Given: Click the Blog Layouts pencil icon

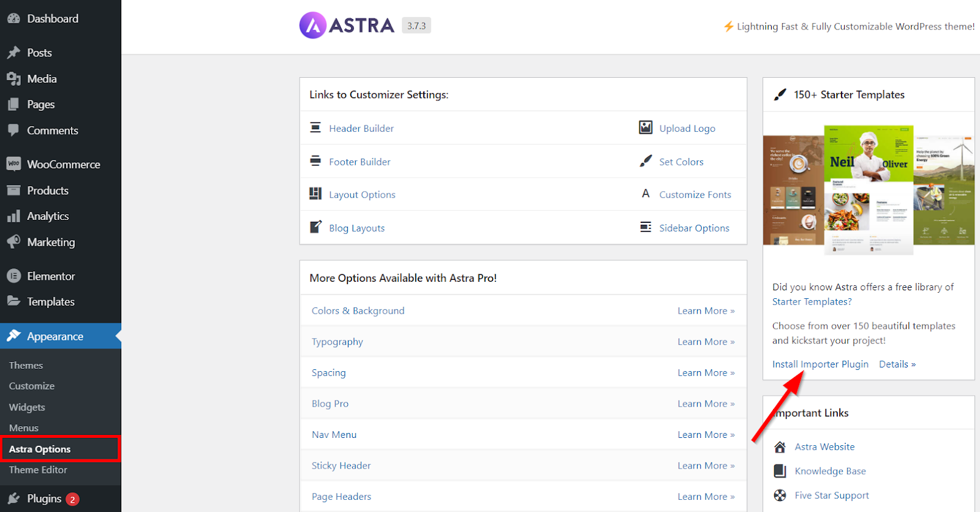Looking at the screenshot, I should pos(315,227).
